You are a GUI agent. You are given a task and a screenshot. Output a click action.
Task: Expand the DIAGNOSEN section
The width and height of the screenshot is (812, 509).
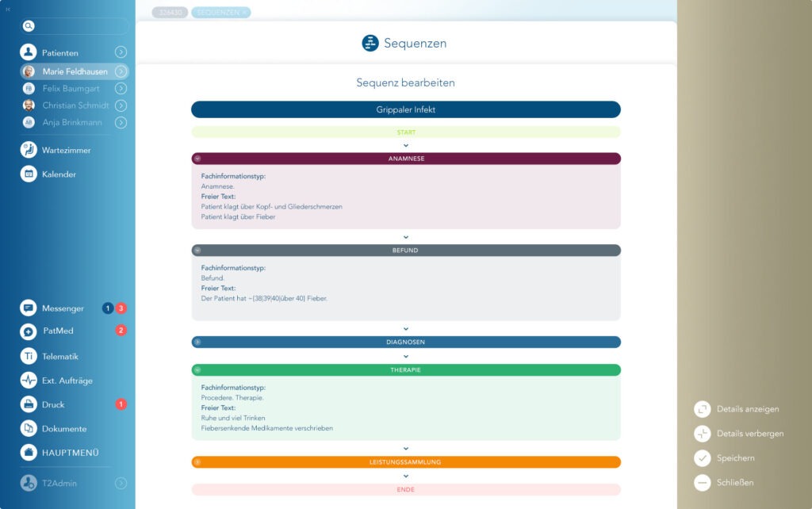click(x=197, y=343)
